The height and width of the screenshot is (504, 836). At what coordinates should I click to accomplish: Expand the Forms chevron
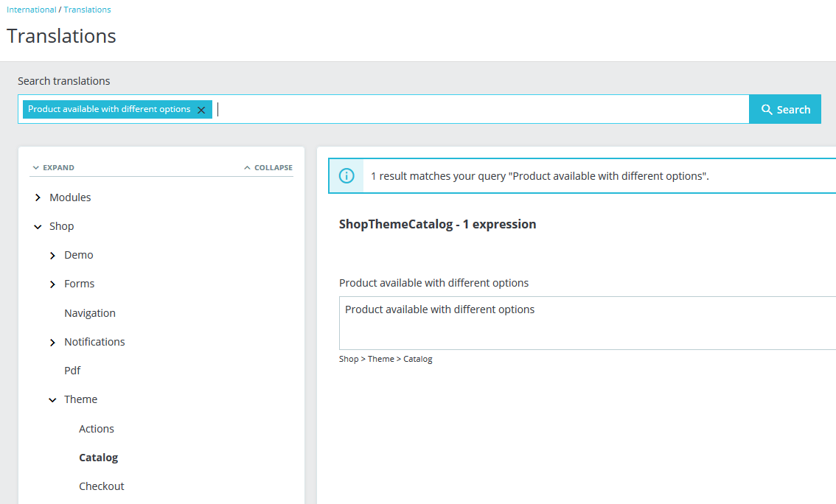point(52,284)
